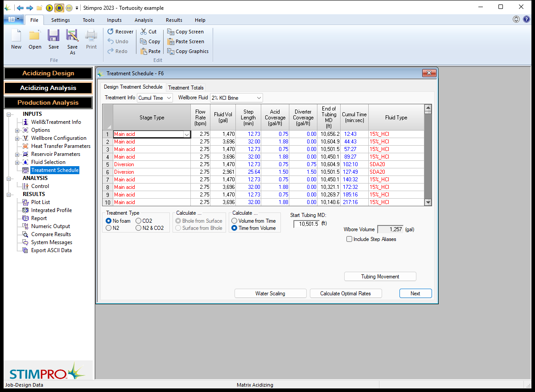Open the quick access toolbar customize arrow
The height and width of the screenshot is (392, 535).
[x=77, y=8]
